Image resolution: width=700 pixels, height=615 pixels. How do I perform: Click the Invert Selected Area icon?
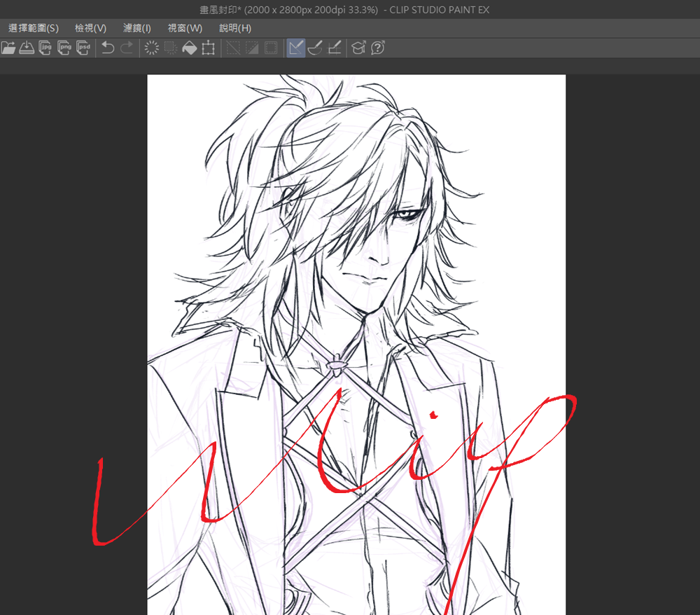point(252,48)
